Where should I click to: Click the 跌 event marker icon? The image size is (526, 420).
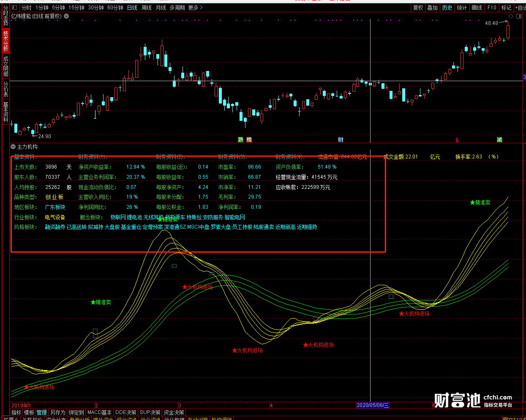tap(241, 140)
